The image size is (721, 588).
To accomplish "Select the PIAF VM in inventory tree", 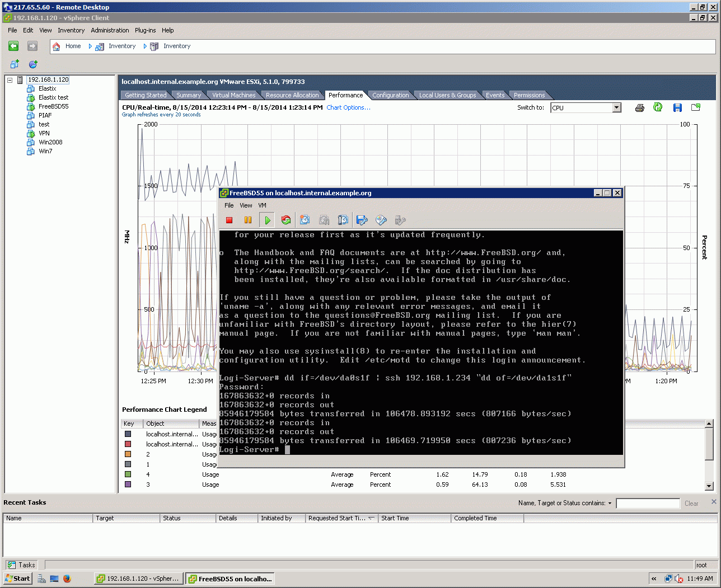I will click(x=45, y=115).
